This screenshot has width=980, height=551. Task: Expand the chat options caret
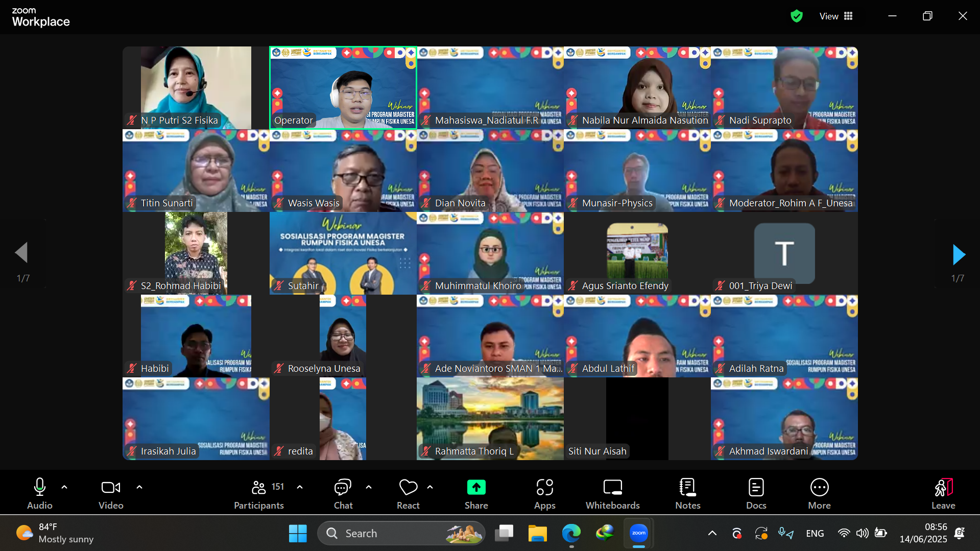pos(369,487)
